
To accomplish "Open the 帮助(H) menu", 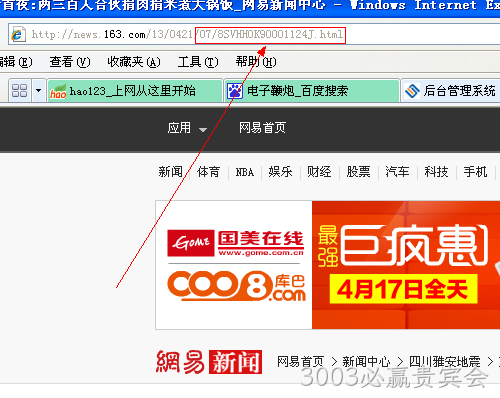I will tap(256, 62).
